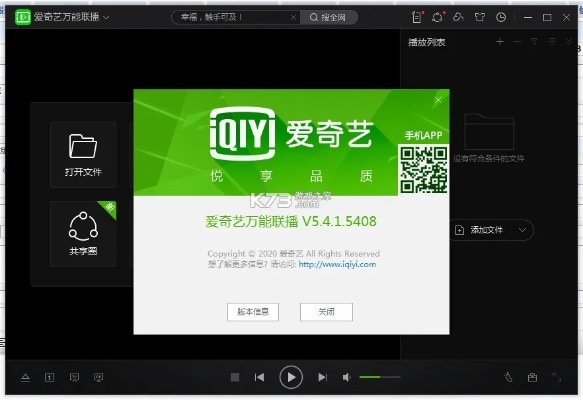Open the http://www.iqiyi.com link
The width and height of the screenshot is (583, 400).
337,265
